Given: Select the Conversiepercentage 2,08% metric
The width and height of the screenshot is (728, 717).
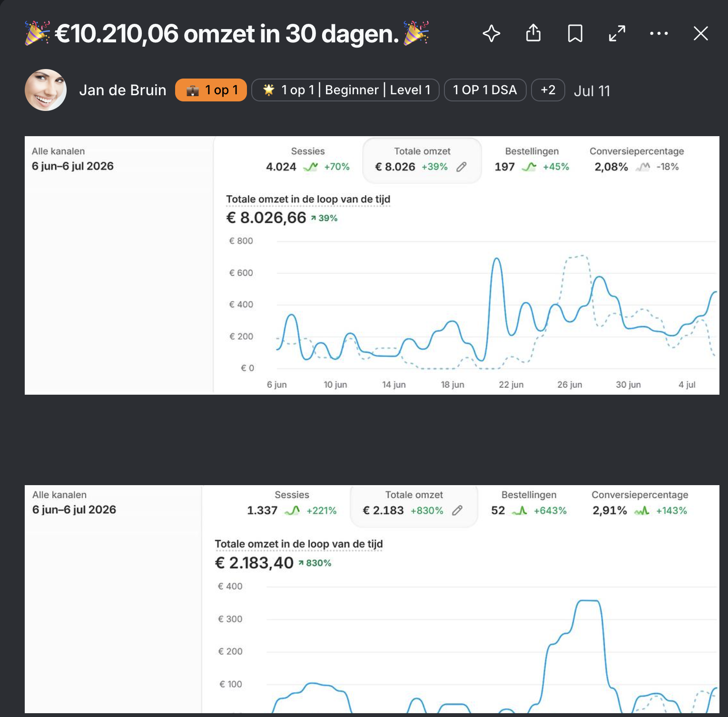Looking at the screenshot, I should pyautogui.click(x=637, y=159).
